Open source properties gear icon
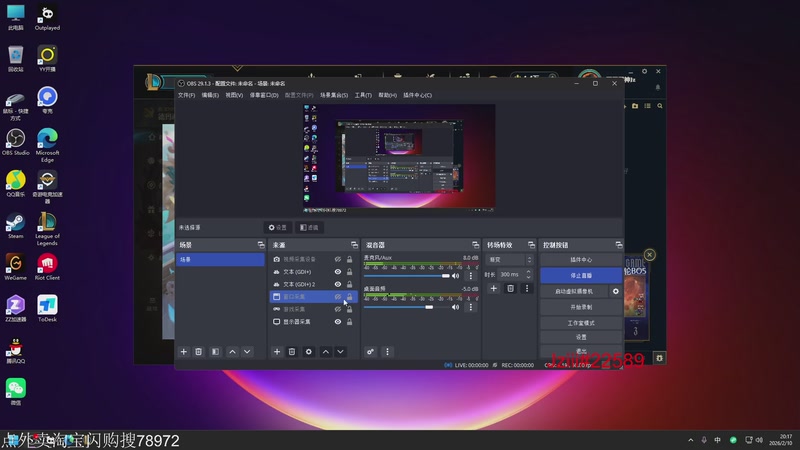The width and height of the screenshot is (800, 450). pos(308,352)
